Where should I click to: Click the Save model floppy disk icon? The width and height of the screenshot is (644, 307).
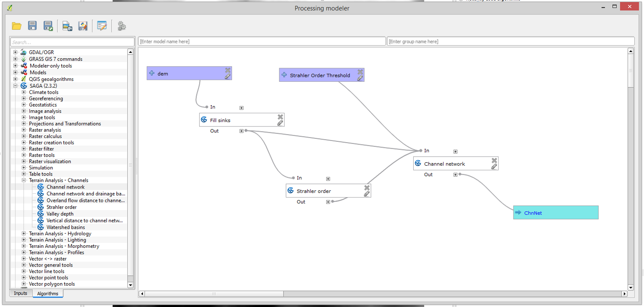pyautogui.click(x=32, y=26)
